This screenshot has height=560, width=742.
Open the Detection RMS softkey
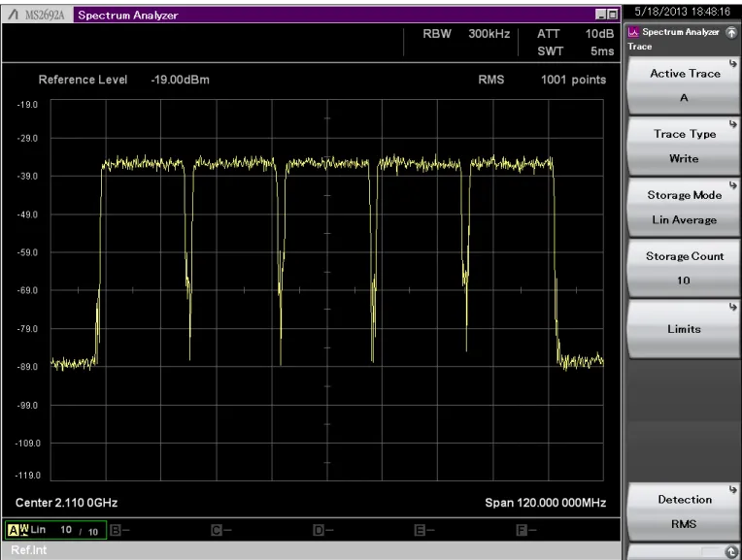click(684, 511)
